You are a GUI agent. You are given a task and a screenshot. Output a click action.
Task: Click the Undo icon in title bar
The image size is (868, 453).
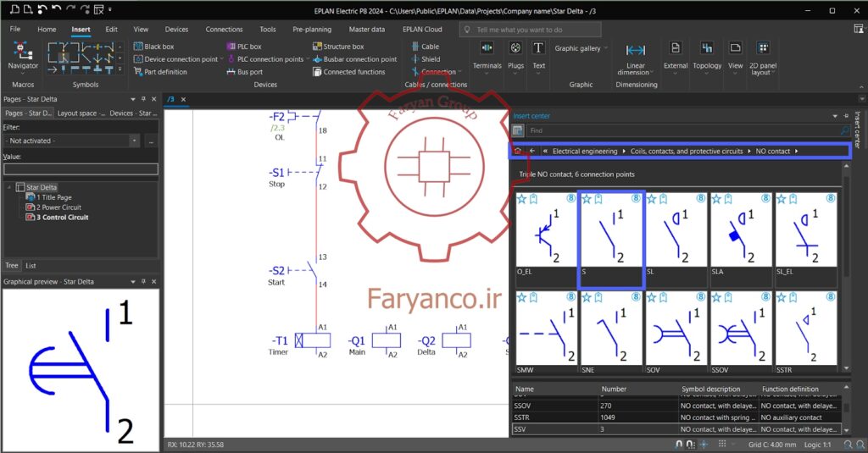click(56, 9)
